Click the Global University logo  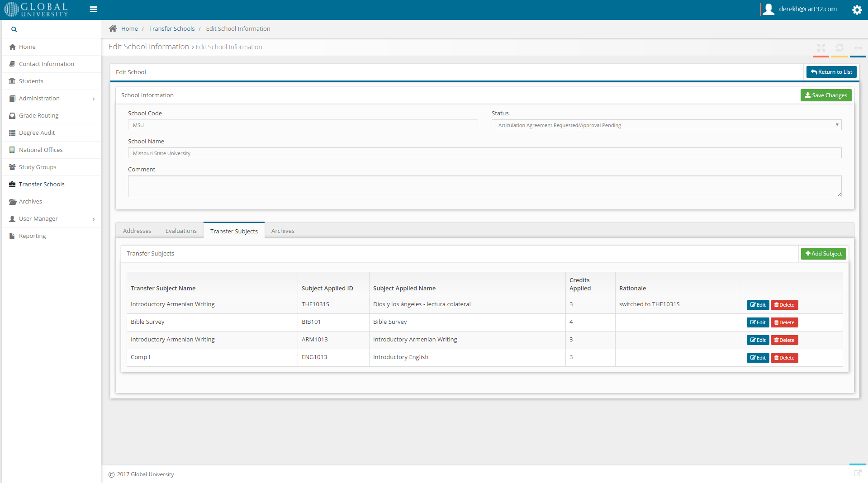36,9
